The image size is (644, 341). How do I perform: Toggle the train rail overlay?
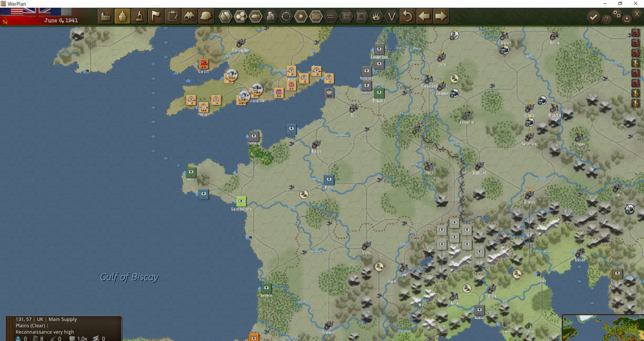[x=256, y=16]
